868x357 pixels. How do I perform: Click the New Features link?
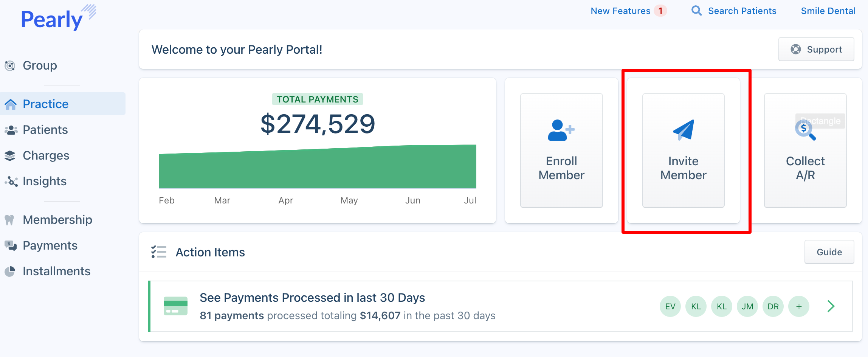pyautogui.click(x=620, y=11)
